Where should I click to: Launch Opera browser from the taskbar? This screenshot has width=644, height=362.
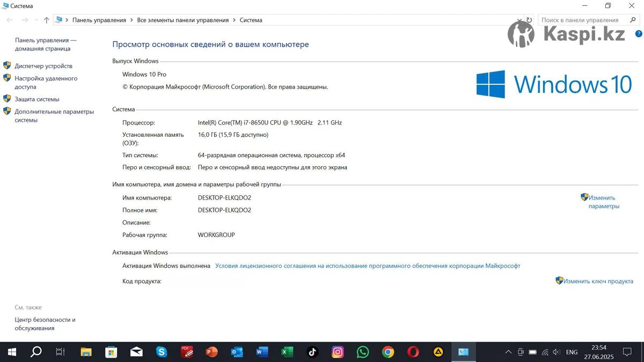413,352
